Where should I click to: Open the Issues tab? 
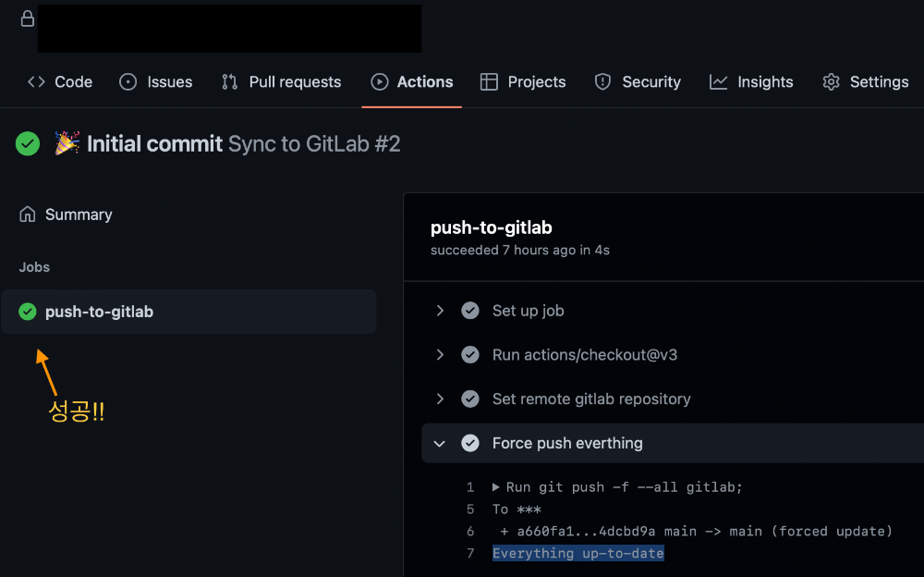point(155,82)
